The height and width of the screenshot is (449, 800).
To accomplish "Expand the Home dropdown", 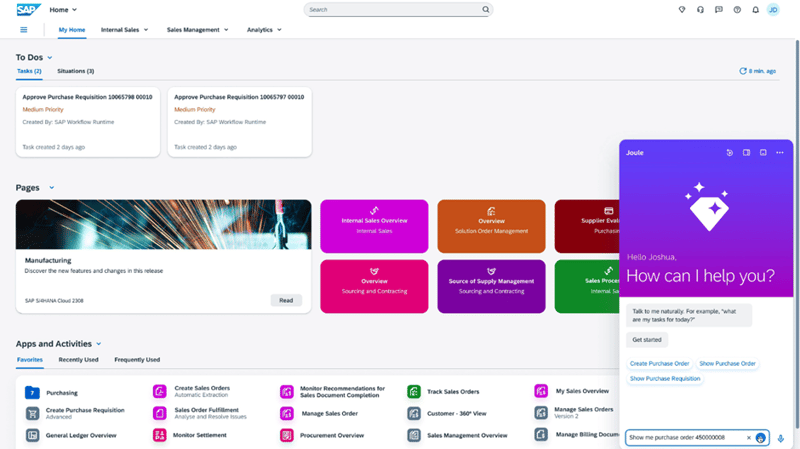I will (63, 10).
